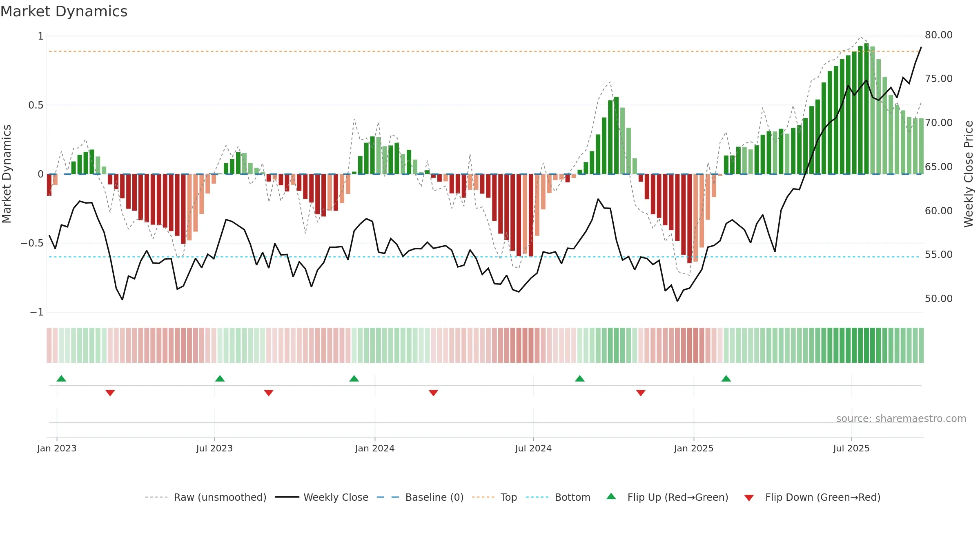The width and height of the screenshot is (980, 551).
Task: Click the first red flip-down marker in early 2023
Action: [x=110, y=393]
